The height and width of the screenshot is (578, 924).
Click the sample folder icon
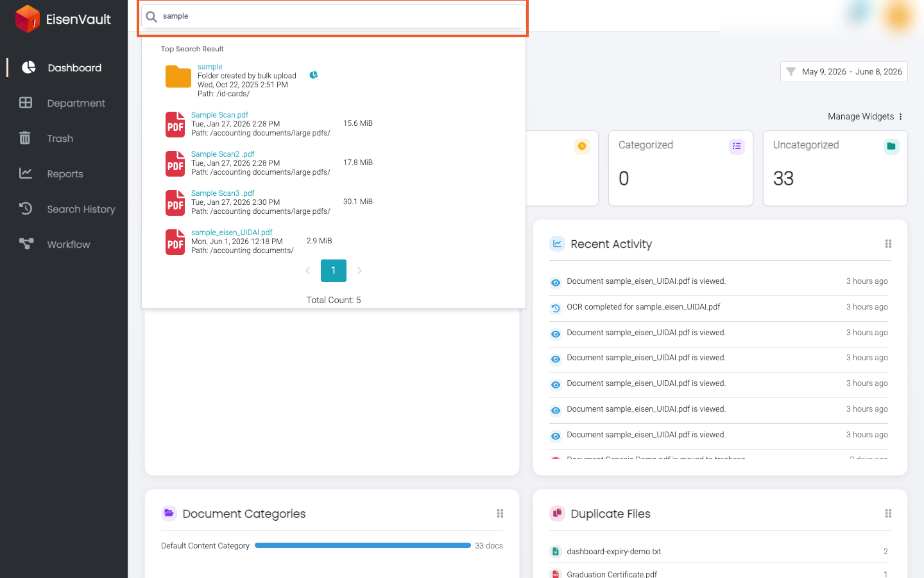pyautogui.click(x=178, y=76)
